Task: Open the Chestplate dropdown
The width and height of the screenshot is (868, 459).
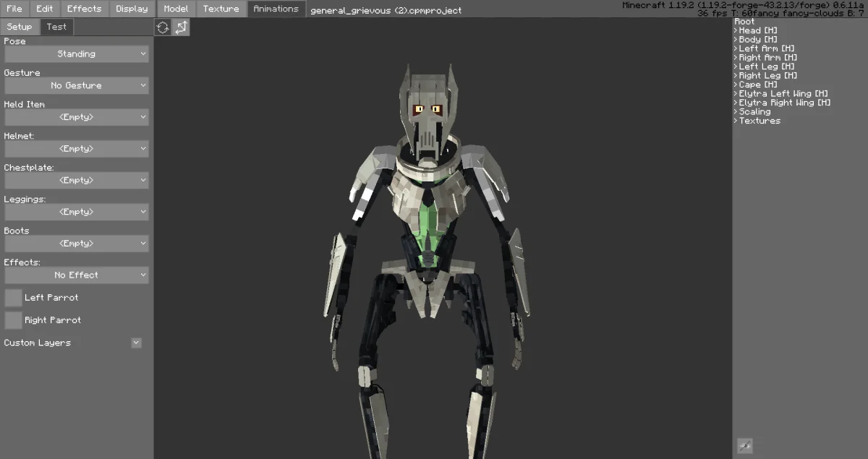Action: [x=77, y=180]
